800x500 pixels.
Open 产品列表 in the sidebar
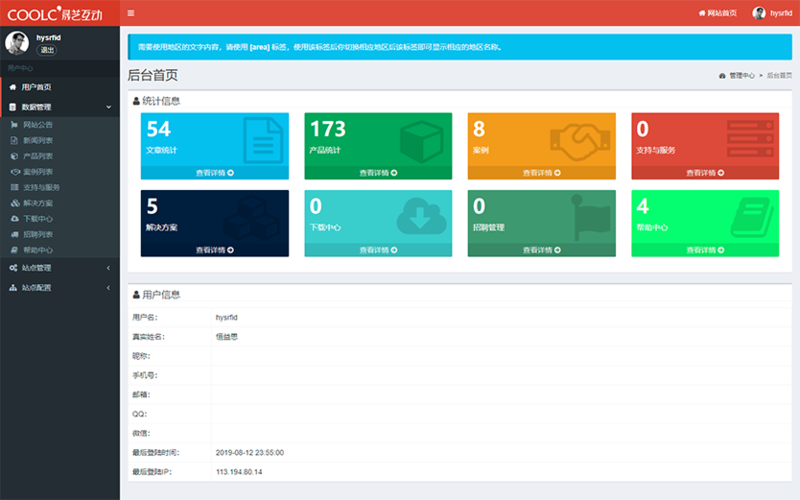(38, 156)
